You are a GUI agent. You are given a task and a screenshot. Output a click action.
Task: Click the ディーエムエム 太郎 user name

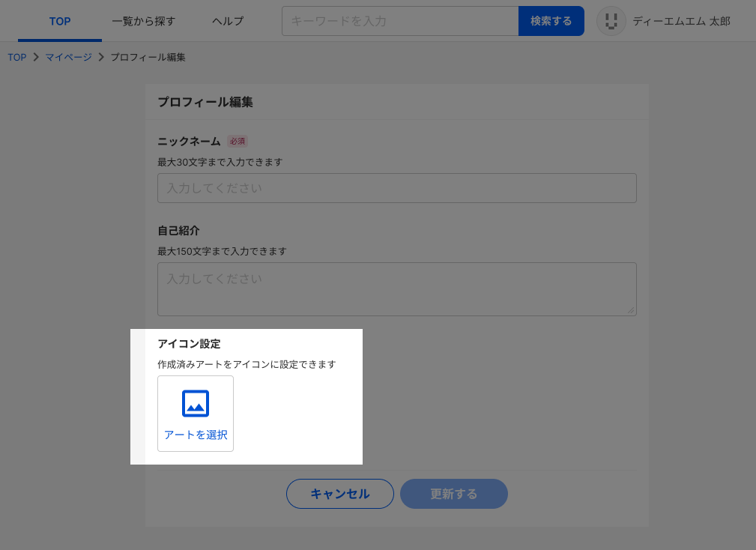(x=681, y=21)
